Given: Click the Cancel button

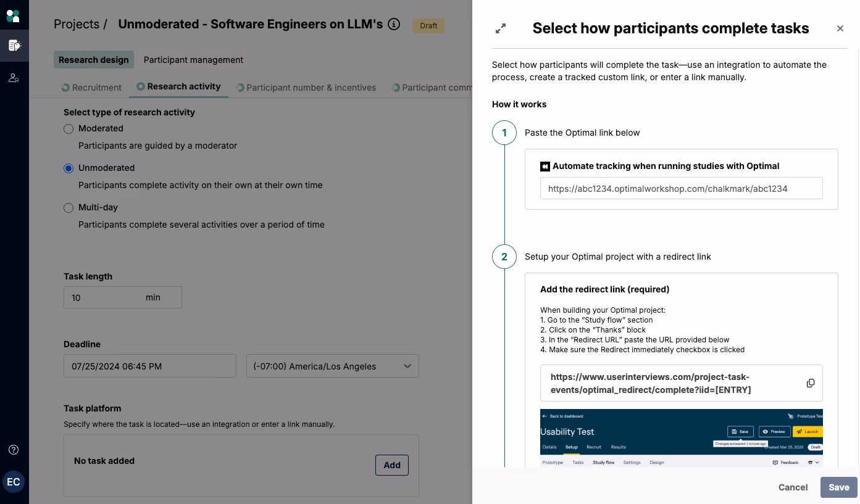Looking at the screenshot, I should click(x=793, y=487).
